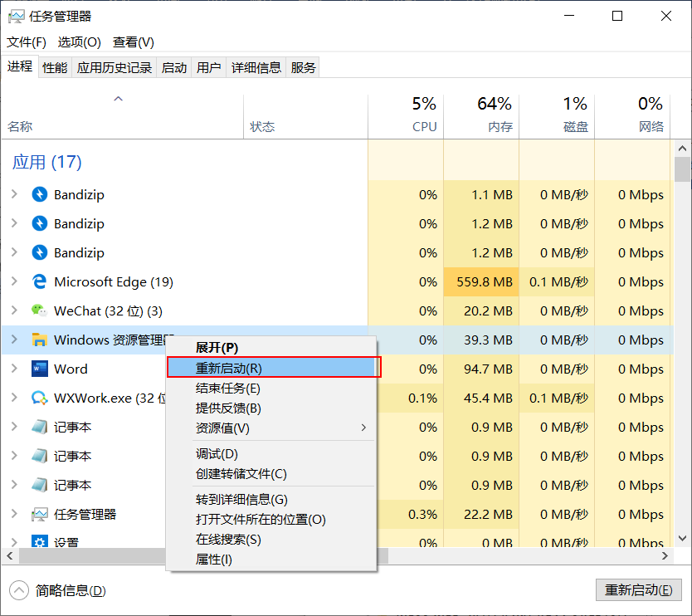This screenshot has height=616, width=692.
Task: Click the first Bandizip process icon
Action: pos(39,194)
